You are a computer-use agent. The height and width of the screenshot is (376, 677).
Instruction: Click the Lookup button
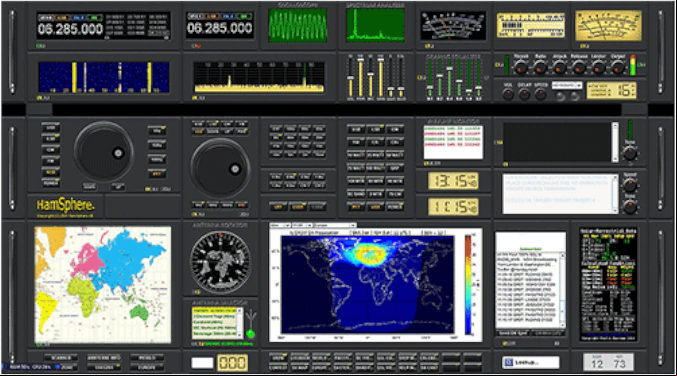531,363
